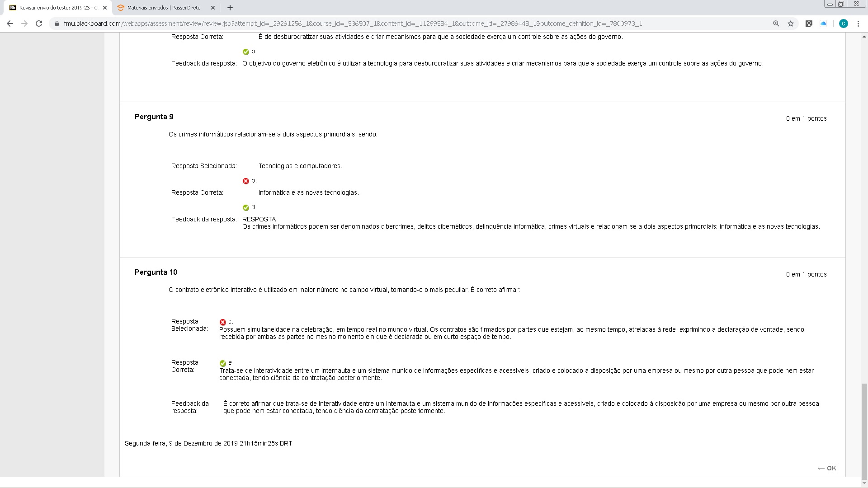
Task: Reload the Blackboard page
Action: point(39,23)
